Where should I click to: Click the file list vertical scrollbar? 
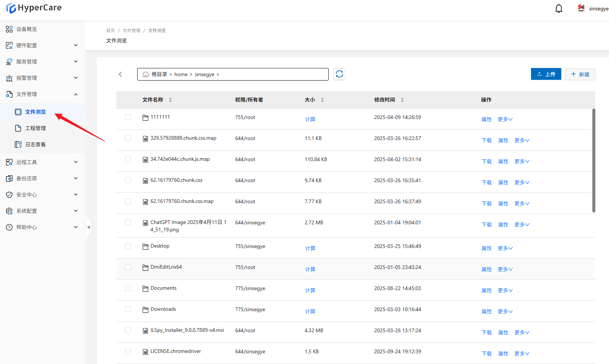[x=593, y=161]
